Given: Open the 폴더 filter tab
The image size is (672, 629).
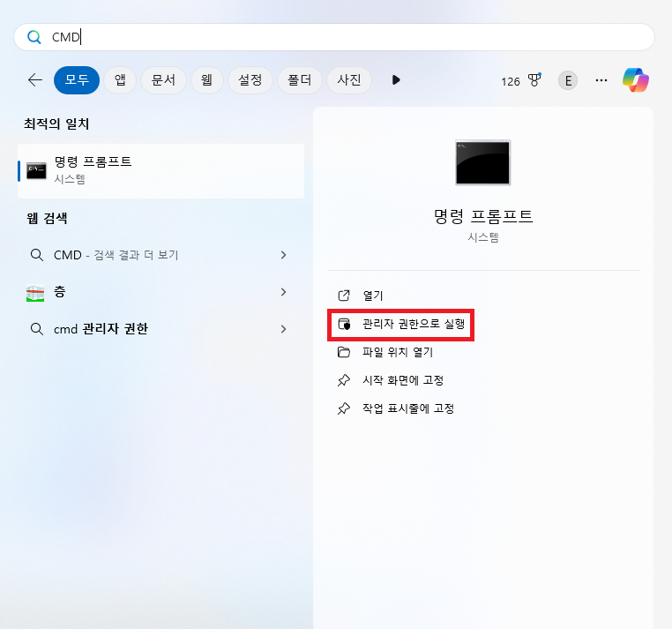Looking at the screenshot, I should click(299, 80).
